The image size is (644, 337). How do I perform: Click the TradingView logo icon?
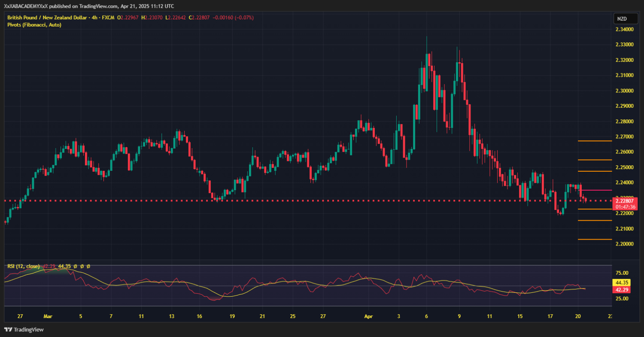pos(9,330)
